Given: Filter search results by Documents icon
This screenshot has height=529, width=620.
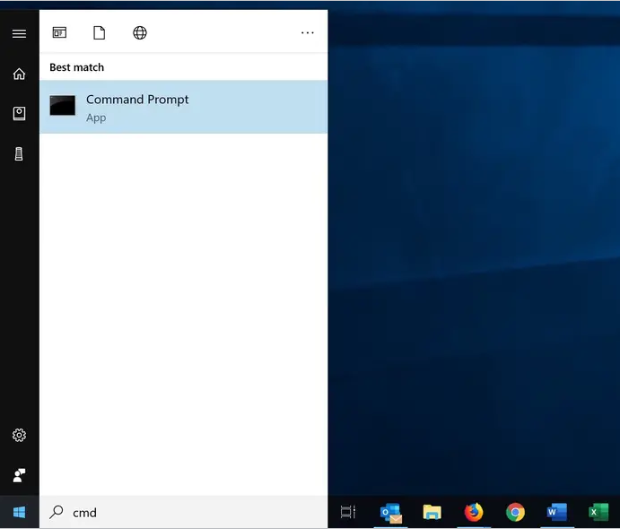Looking at the screenshot, I should click(x=99, y=33).
